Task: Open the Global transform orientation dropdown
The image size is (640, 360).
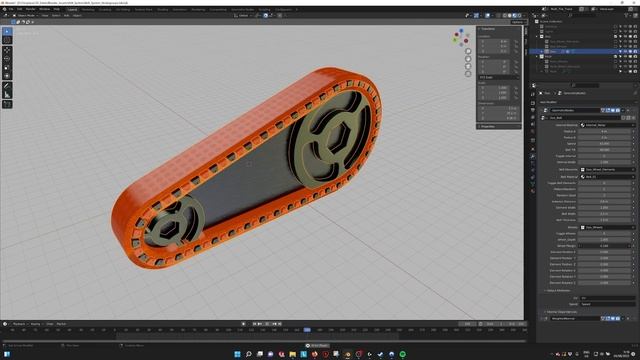Action: [243, 16]
